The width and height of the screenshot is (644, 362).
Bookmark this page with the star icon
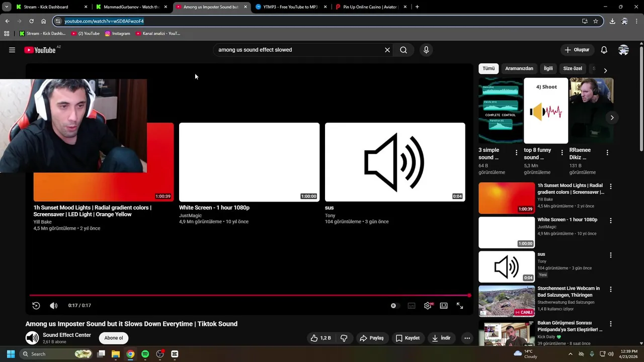tap(596, 21)
